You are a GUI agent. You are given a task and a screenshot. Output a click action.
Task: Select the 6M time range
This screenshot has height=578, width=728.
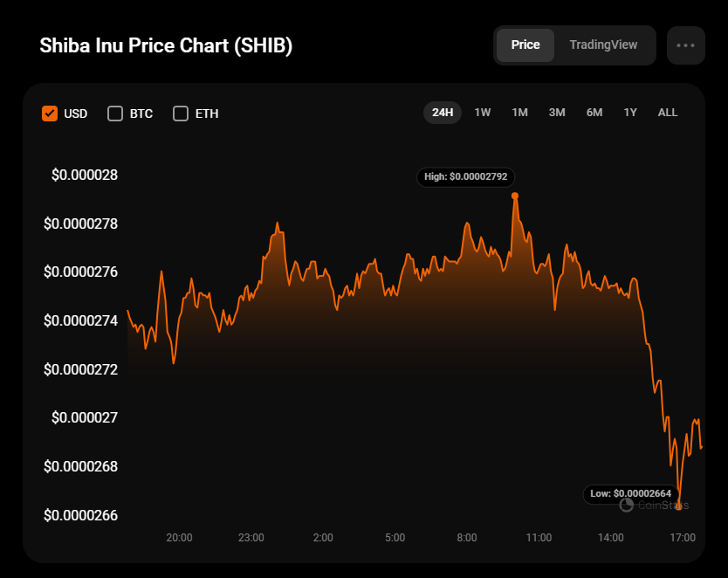pyautogui.click(x=594, y=113)
